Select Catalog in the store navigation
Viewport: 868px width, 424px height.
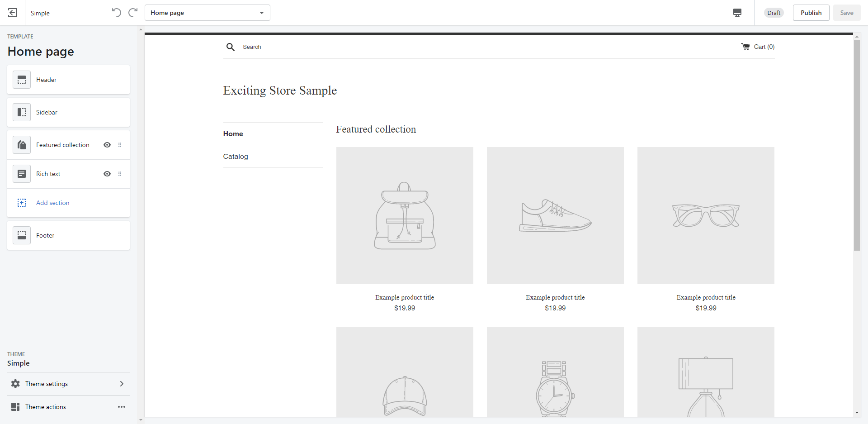pyautogui.click(x=235, y=156)
